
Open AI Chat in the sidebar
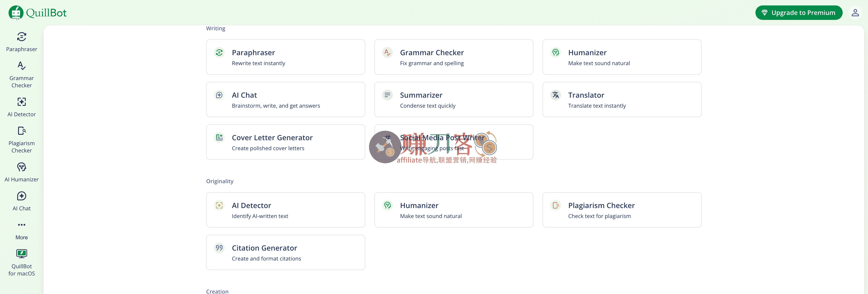(x=21, y=201)
